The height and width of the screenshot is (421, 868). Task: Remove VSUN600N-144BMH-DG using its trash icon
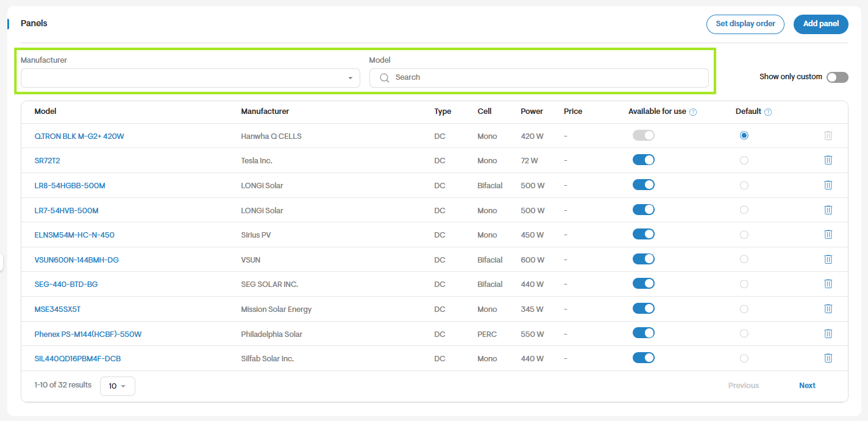pyautogui.click(x=828, y=260)
